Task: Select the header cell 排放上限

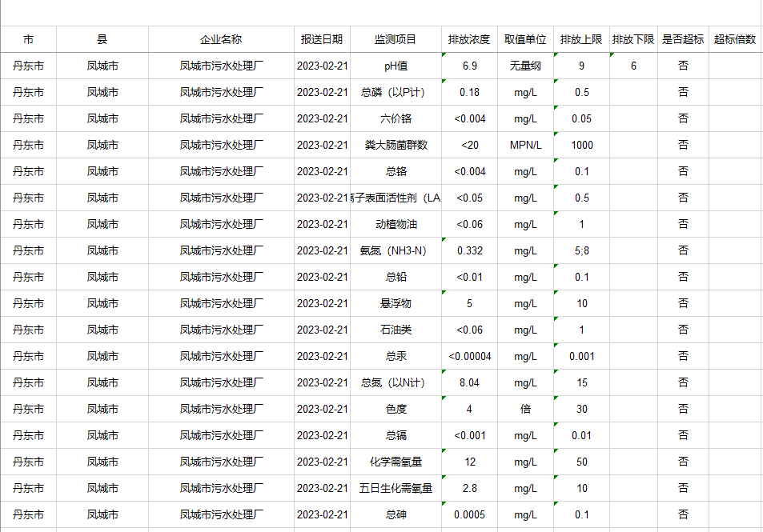Action: pyautogui.click(x=581, y=39)
